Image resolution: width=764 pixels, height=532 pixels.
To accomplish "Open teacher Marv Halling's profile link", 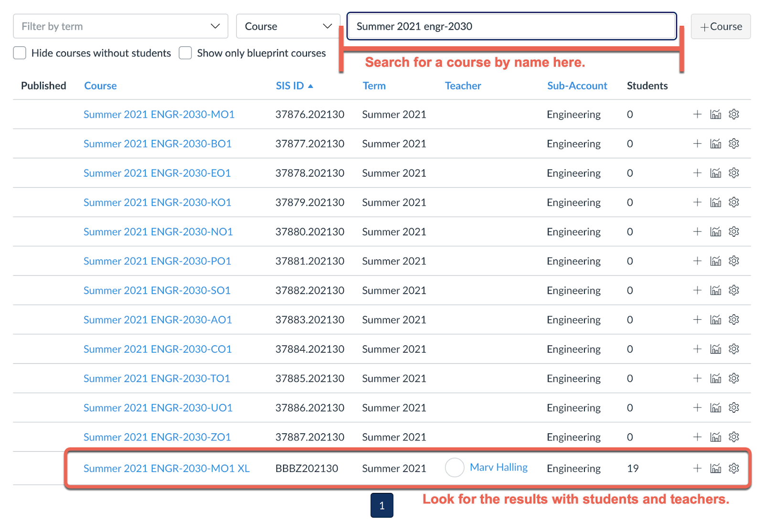I will [499, 468].
